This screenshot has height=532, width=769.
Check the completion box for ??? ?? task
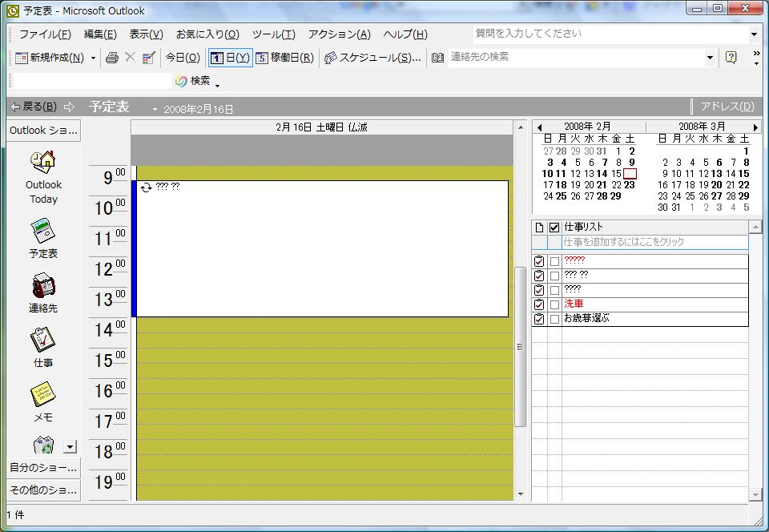coord(554,276)
